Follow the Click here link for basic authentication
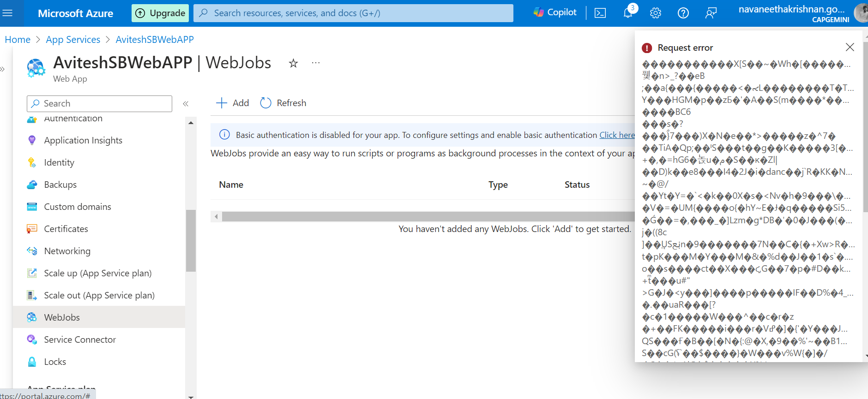868x399 pixels. (x=617, y=135)
